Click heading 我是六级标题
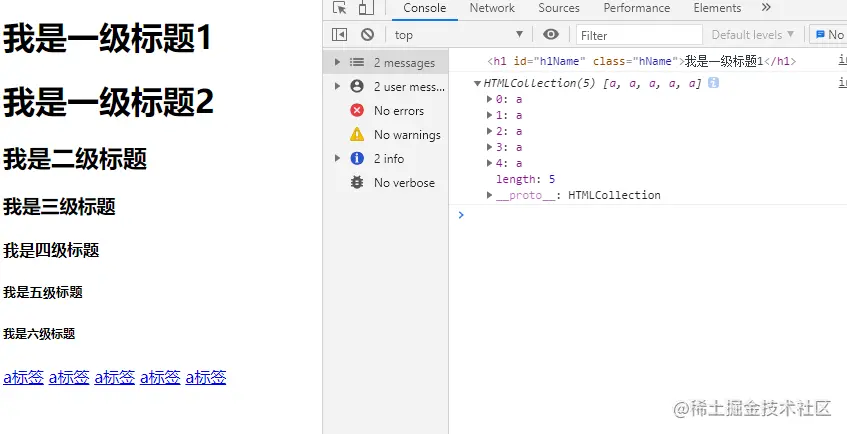 coord(39,333)
